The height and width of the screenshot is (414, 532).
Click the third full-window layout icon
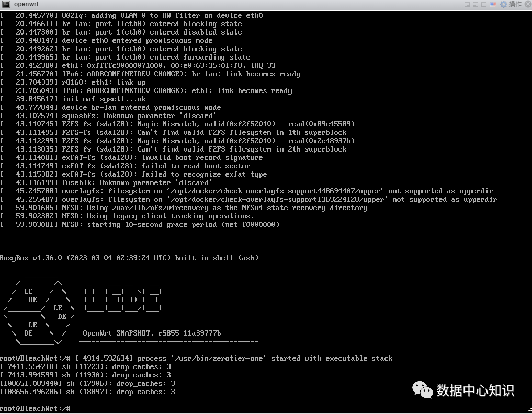(x=484, y=4)
